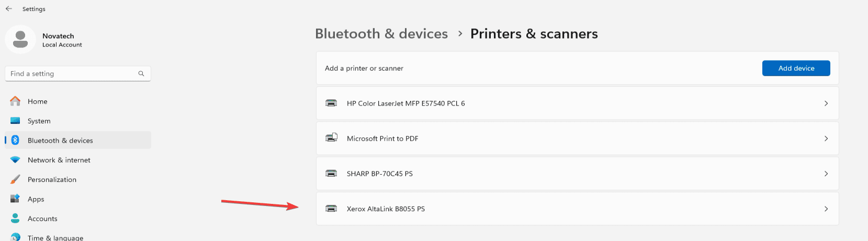Expand Microsoft Print to PDF chevron
Image resolution: width=868 pixels, height=241 pixels.
point(826,139)
